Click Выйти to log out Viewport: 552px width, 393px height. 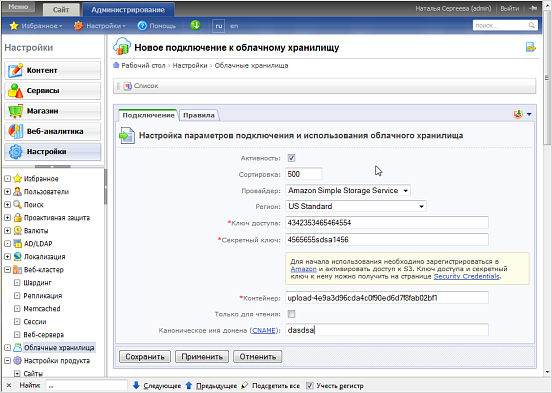(510, 8)
